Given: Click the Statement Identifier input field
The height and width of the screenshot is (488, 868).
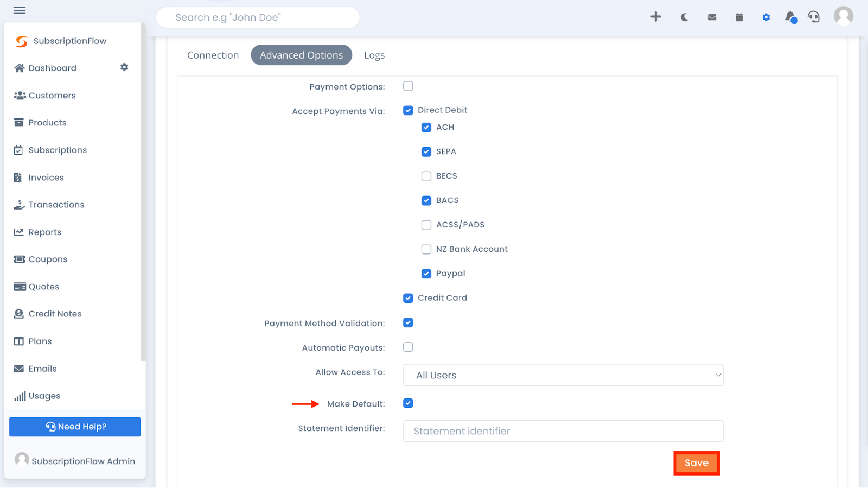Looking at the screenshot, I should tap(563, 431).
